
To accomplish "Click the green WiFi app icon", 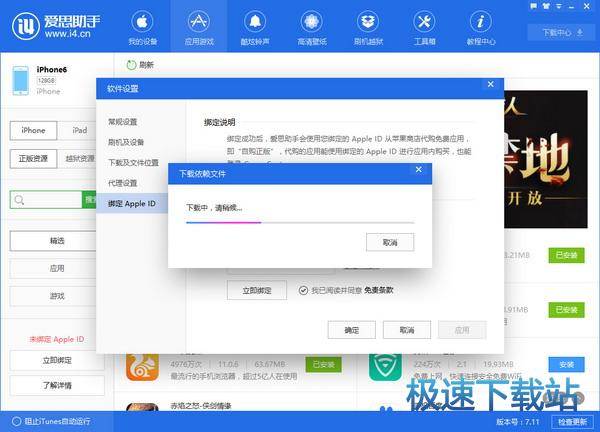I will (x=385, y=367).
